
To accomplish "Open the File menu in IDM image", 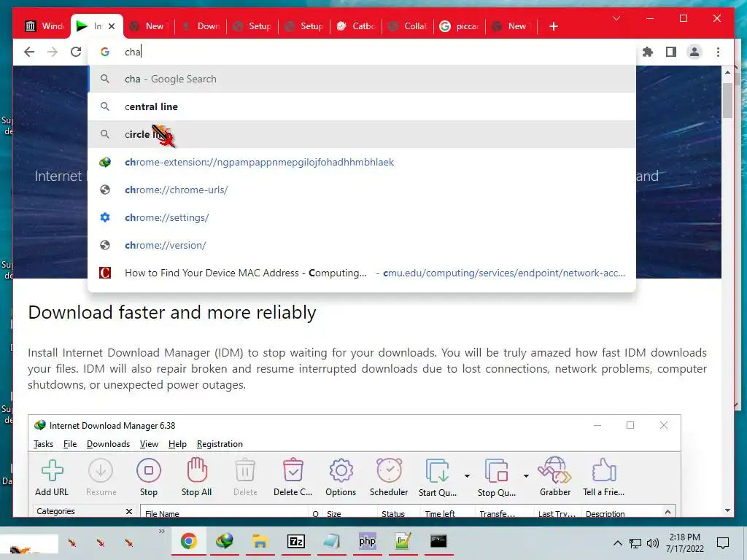I will point(70,444).
